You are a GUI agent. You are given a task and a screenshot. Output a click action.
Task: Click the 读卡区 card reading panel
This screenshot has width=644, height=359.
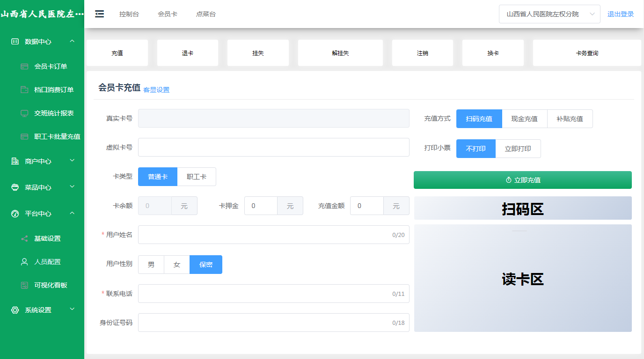tap(523, 278)
